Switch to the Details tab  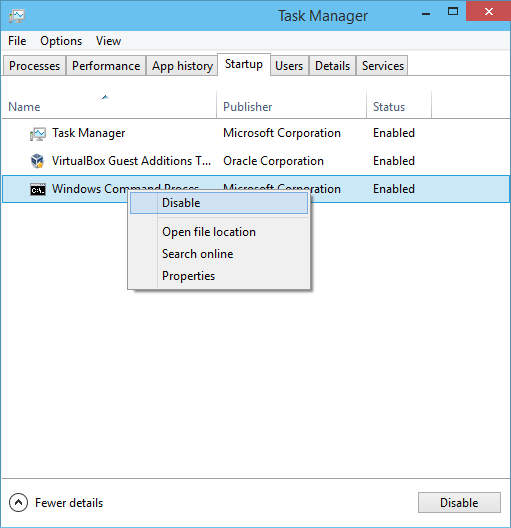click(332, 66)
